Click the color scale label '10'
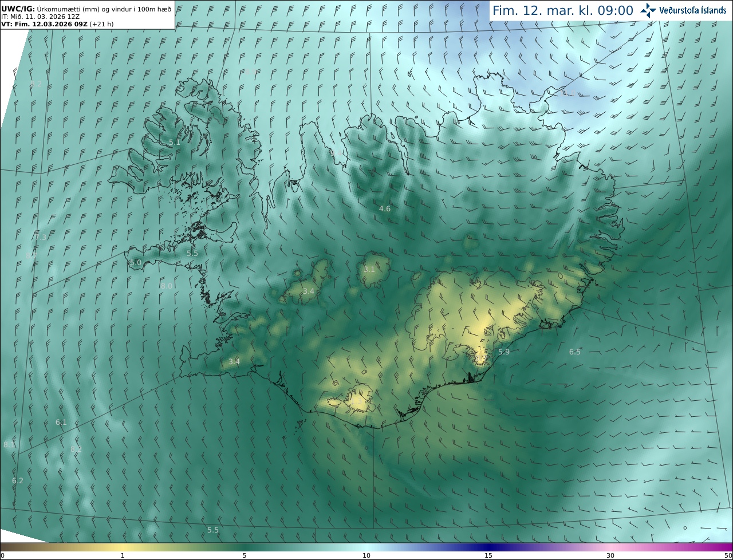The image size is (733, 560). coord(366,555)
